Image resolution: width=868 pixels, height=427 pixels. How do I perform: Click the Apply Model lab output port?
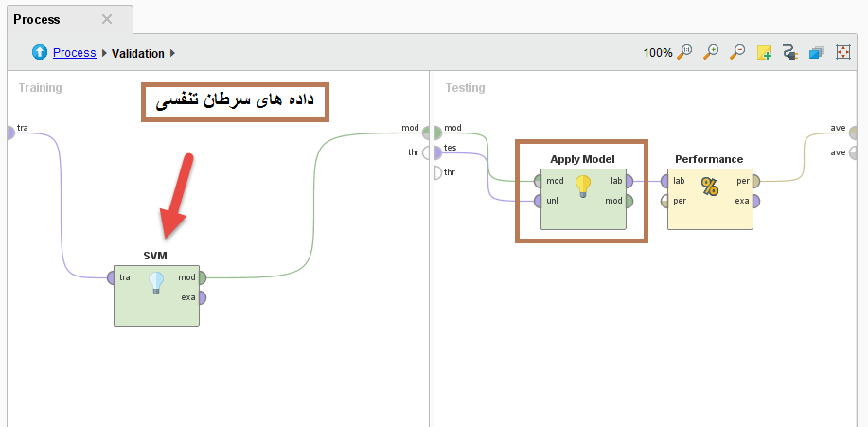(629, 181)
